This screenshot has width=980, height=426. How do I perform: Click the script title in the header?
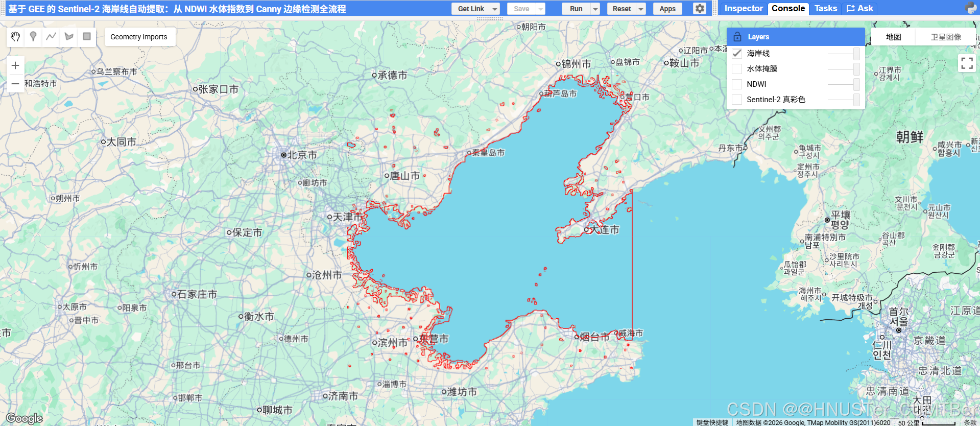click(x=177, y=9)
